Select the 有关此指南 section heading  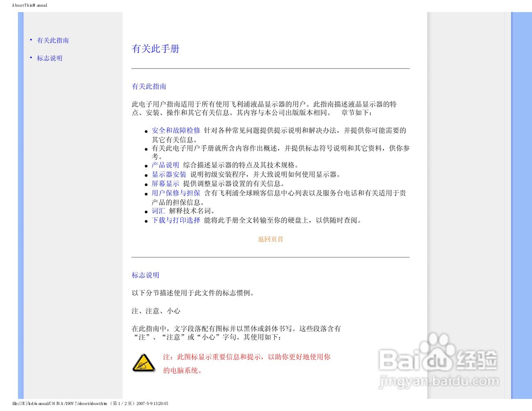[149, 86]
